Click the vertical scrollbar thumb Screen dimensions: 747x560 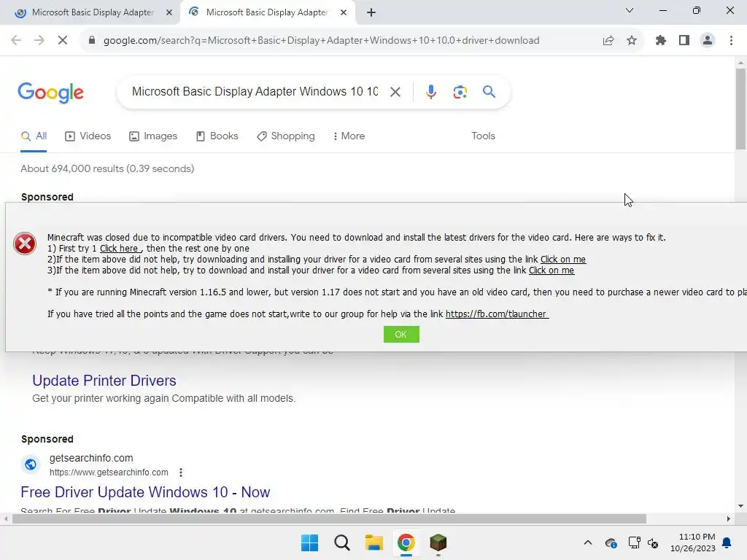(x=740, y=109)
